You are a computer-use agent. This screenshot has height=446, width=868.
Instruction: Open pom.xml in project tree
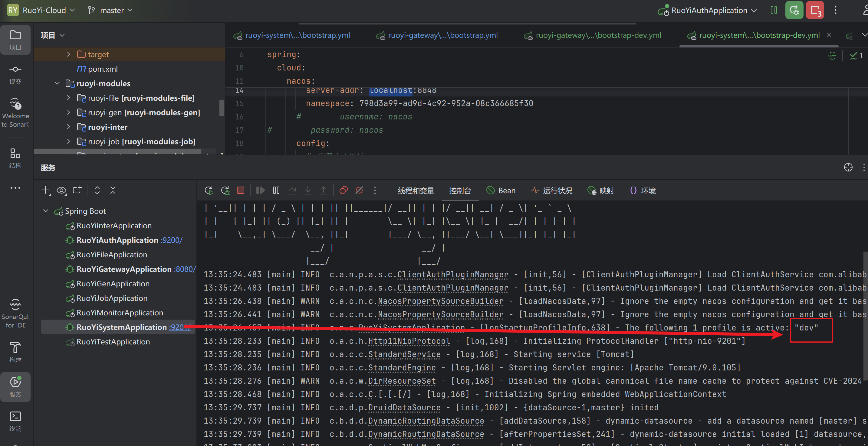[x=102, y=69]
